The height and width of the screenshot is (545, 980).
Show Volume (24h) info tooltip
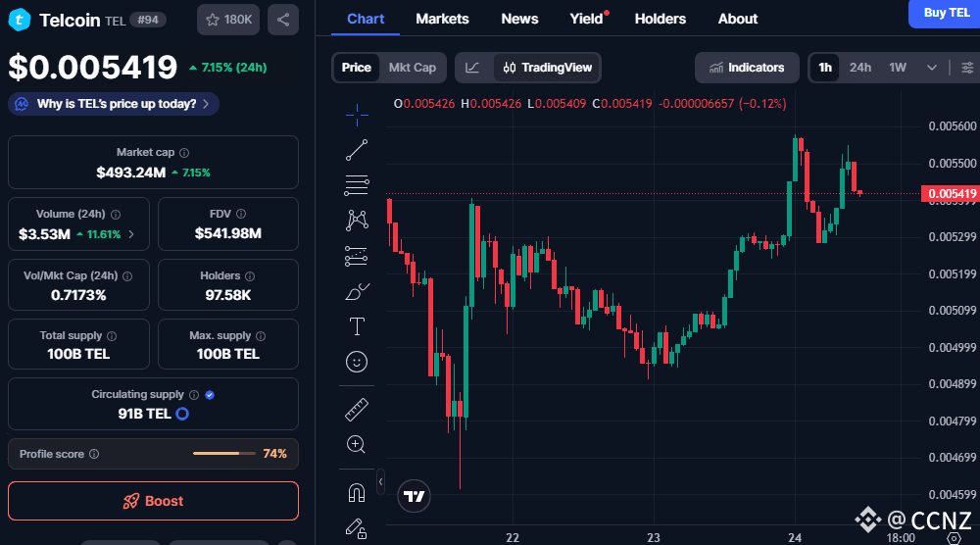116,215
